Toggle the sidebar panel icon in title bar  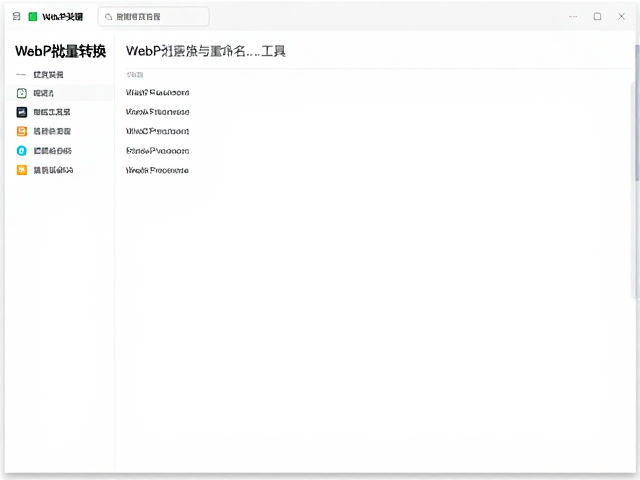16,16
